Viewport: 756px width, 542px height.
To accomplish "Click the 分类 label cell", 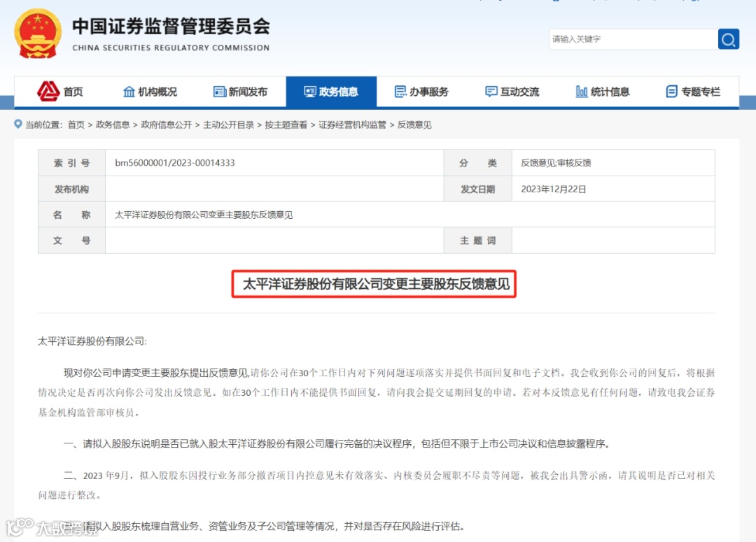I will (x=478, y=163).
